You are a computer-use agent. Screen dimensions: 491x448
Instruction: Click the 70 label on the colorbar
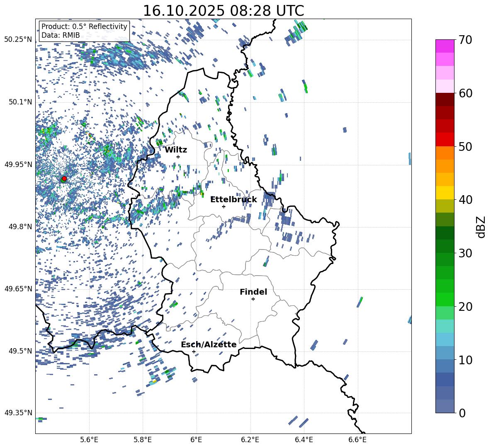[465, 40]
